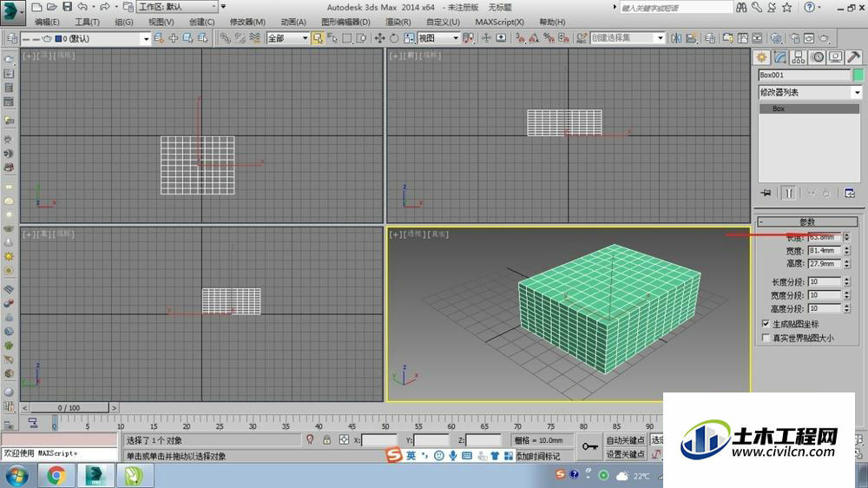Click the Configure Modifier Sets icon
868x488 pixels.
click(850, 193)
